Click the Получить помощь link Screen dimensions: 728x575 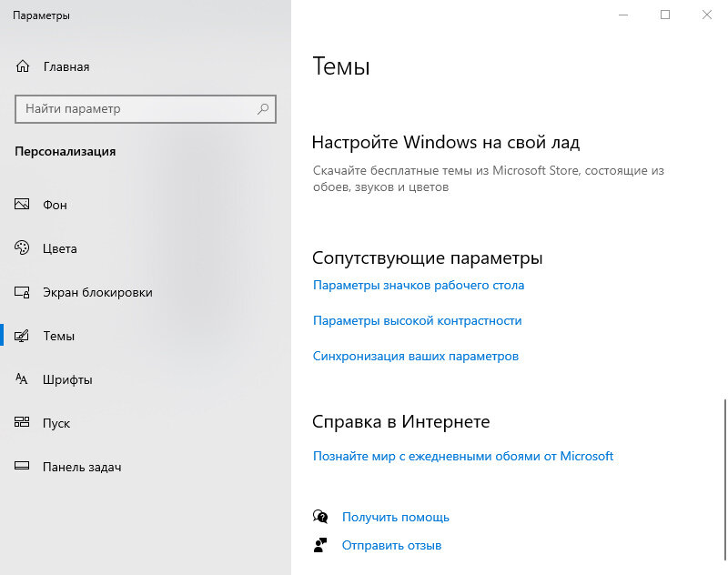(x=396, y=517)
